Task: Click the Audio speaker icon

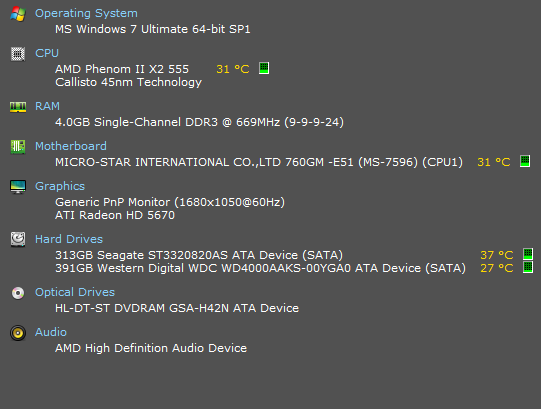Action: tap(18, 333)
